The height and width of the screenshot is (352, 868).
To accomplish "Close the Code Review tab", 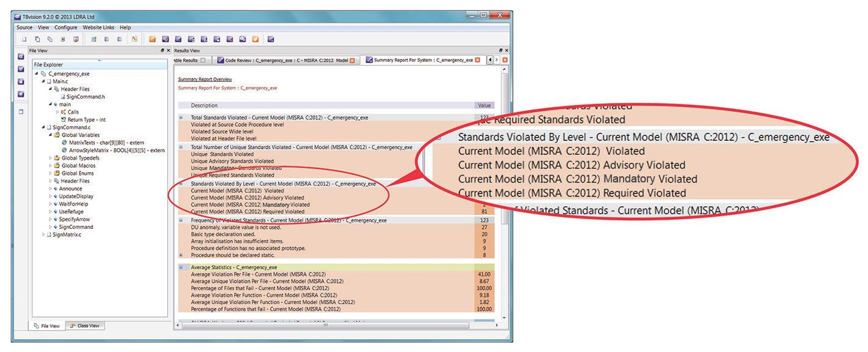I will [352, 60].
